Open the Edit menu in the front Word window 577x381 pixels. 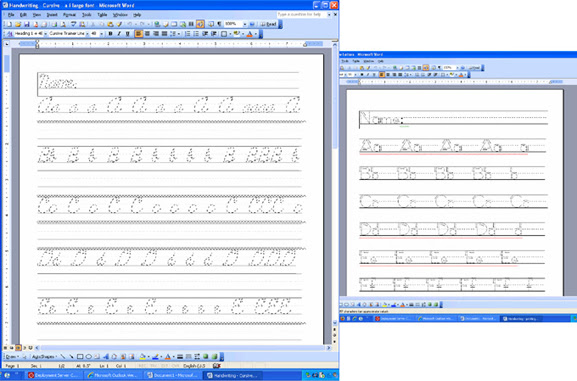click(23, 15)
